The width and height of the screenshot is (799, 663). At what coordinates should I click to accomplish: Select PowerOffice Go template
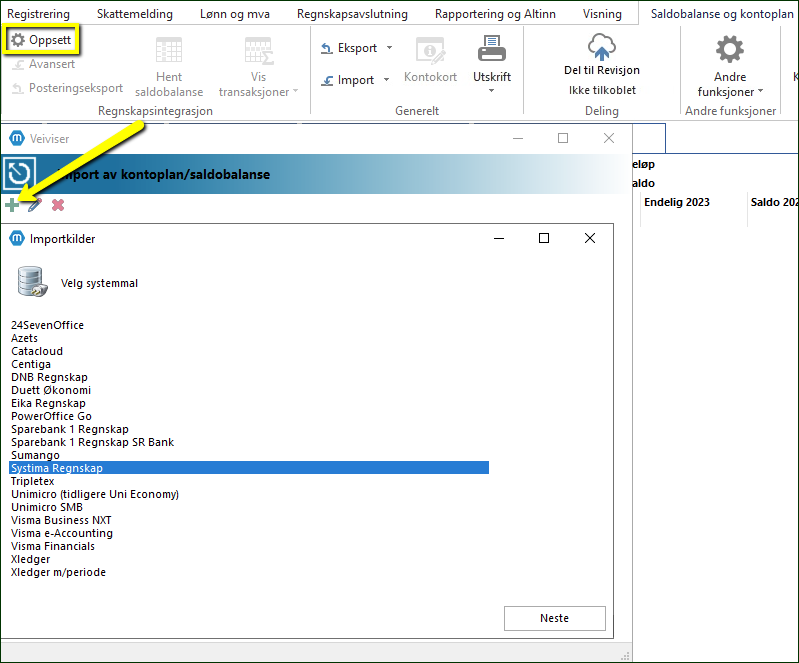[x=51, y=416]
